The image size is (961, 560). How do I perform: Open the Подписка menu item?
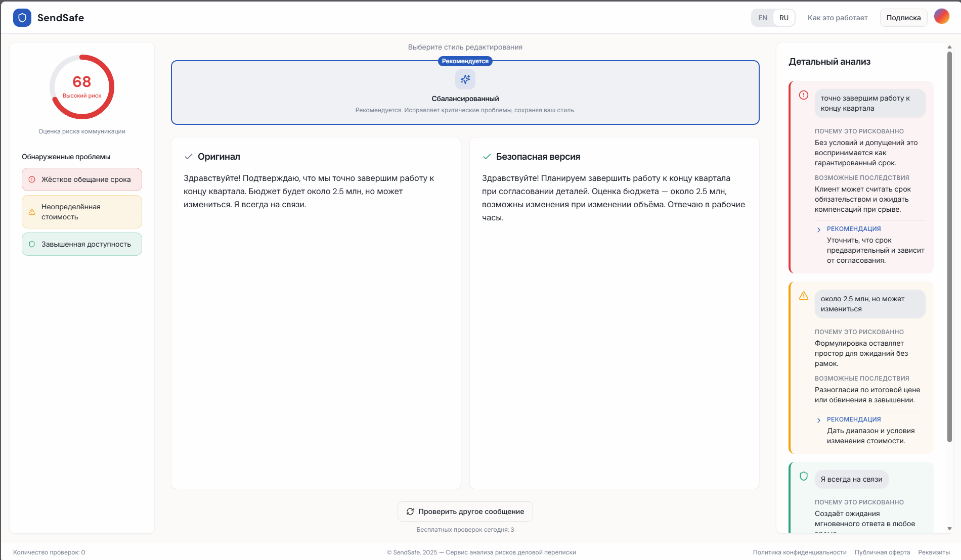tap(903, 18)
